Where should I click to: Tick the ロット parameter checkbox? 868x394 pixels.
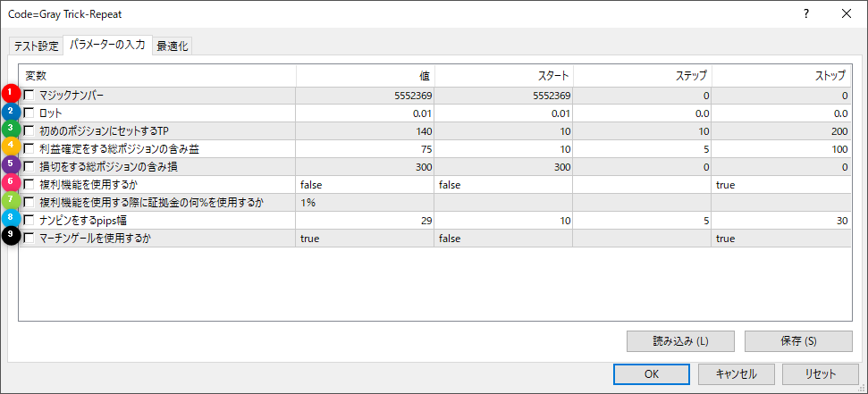29,113
